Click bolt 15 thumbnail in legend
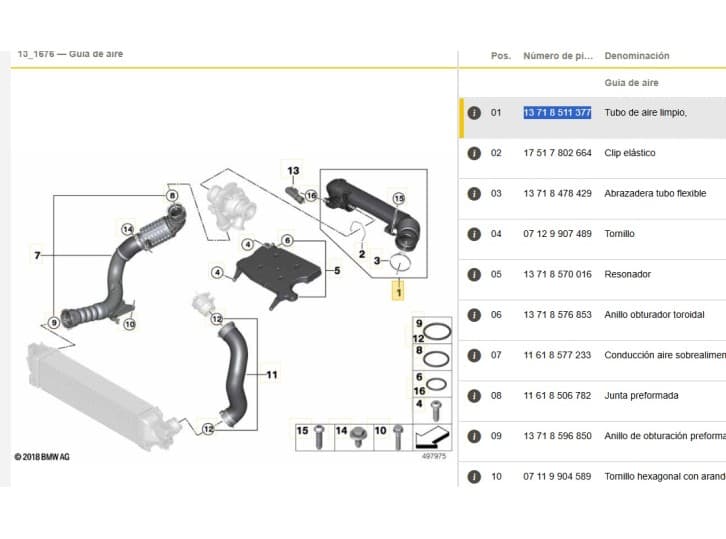This screenshot has height=539, width=726. [x=315, y=437]
